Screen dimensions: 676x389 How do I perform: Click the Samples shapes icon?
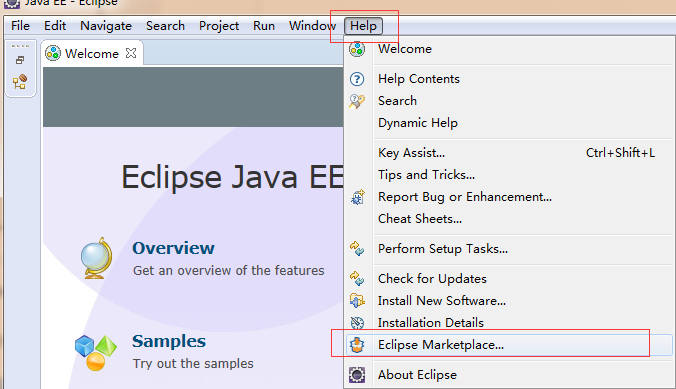(x=96, y=352)
